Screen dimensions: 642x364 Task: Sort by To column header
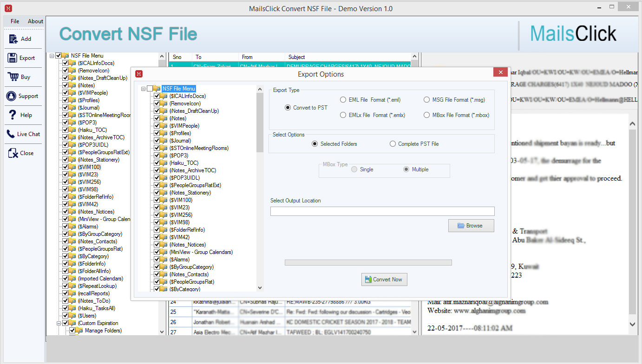[x=216, y=57]
